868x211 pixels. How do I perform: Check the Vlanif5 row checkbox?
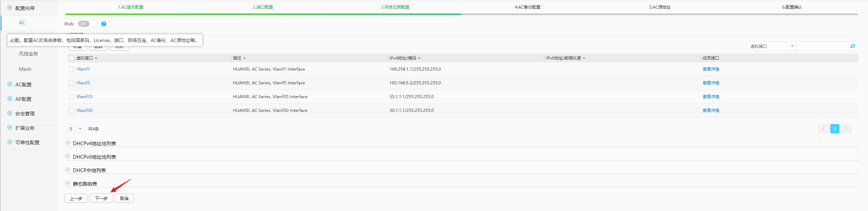(71, 83)
